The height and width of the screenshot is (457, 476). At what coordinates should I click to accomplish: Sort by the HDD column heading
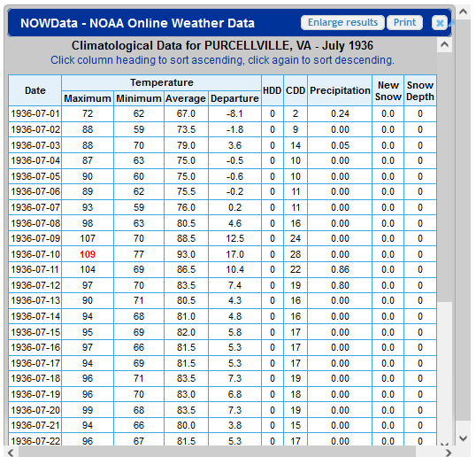(x=273, y=90)
